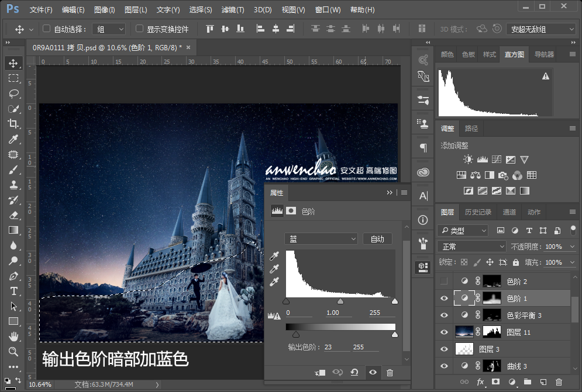
Task: Close the 0R9A0111 拷贝.psd document tab
Action: click(x=188, y=47)
